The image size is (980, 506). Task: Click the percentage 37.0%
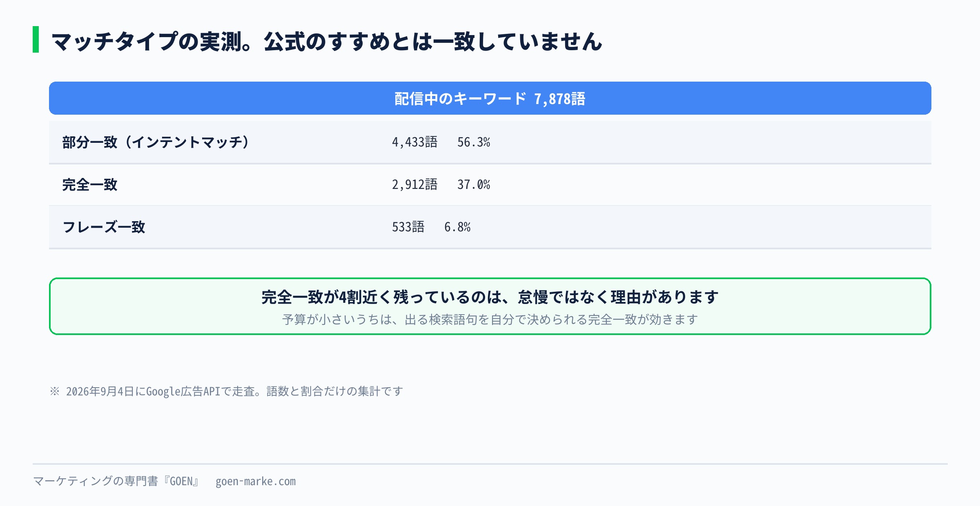click(x=474, y=185)
